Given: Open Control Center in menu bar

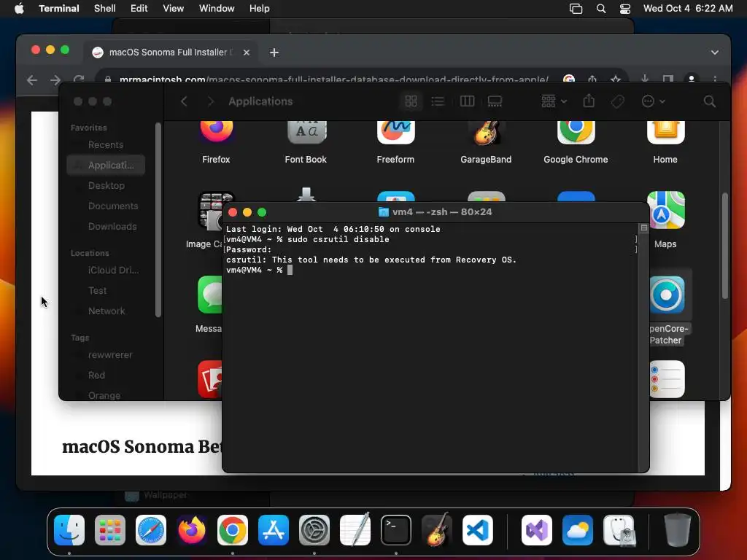Looking at the screenshot, I should click(x=625, y=9).
